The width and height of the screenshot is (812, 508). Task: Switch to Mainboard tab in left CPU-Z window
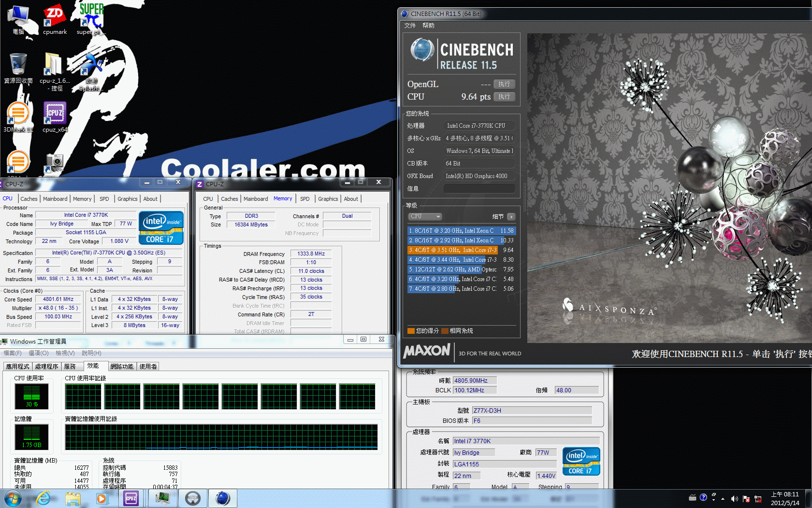[x=55, y=199]
